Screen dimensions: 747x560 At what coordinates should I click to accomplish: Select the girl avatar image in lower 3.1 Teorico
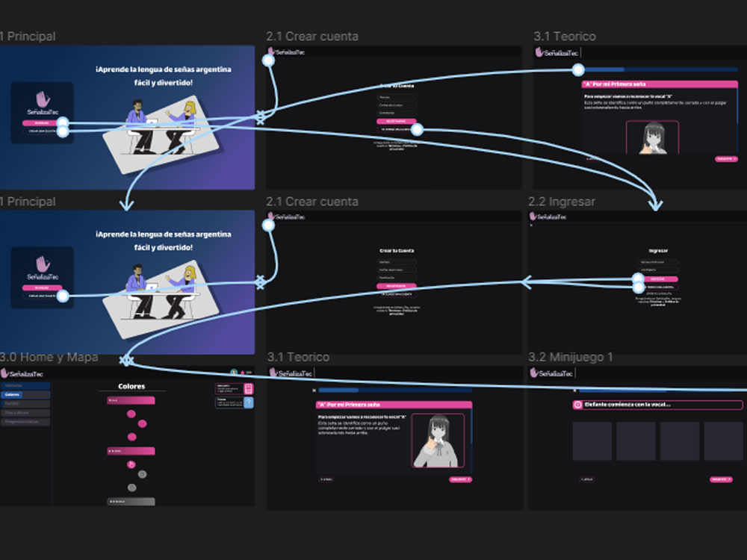click(x=438, y=441)
